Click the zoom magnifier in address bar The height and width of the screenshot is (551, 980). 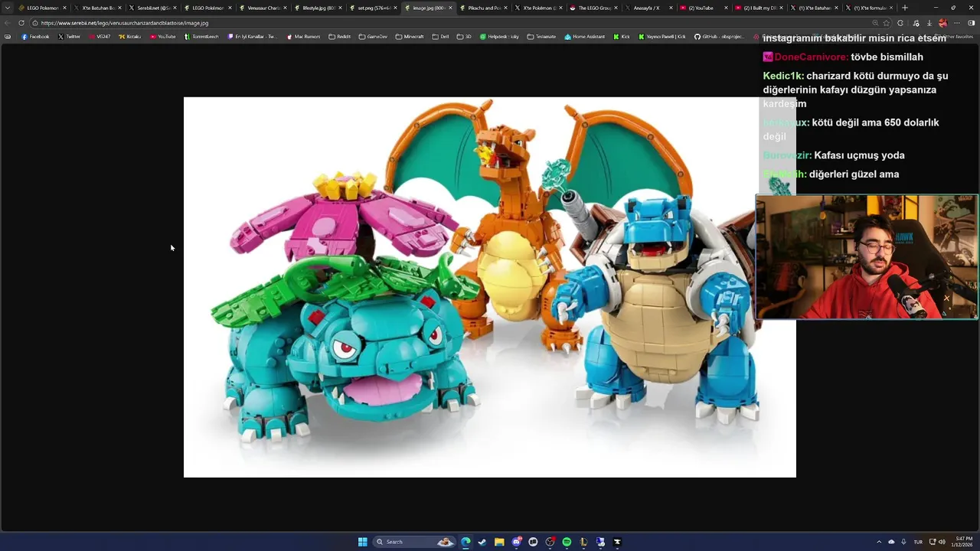(x=875, y=23)
